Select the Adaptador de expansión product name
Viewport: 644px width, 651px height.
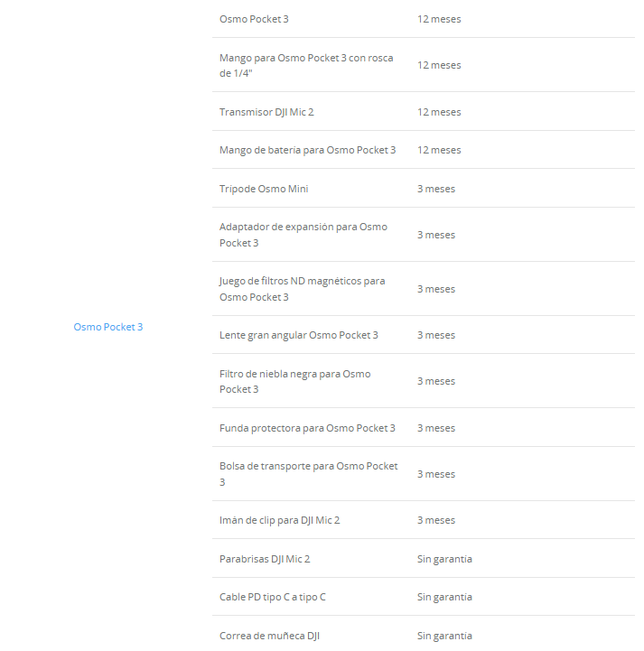click(303, 235)
